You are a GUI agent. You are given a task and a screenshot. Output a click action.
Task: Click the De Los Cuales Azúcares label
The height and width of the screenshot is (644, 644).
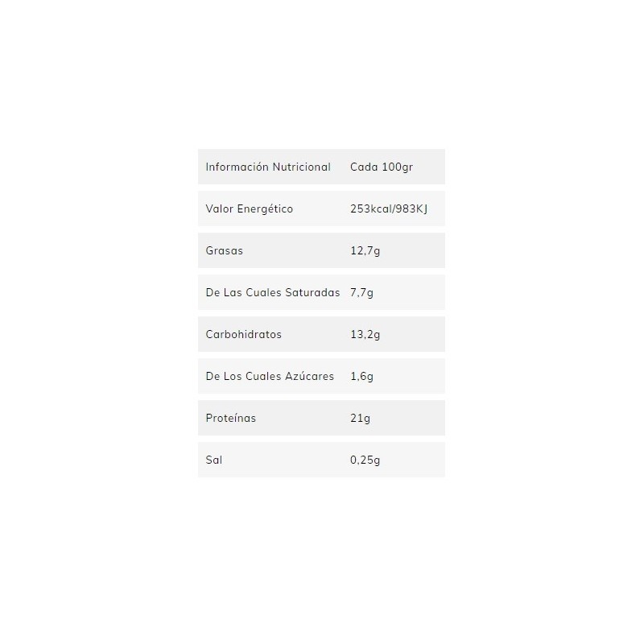pos(270,376)
